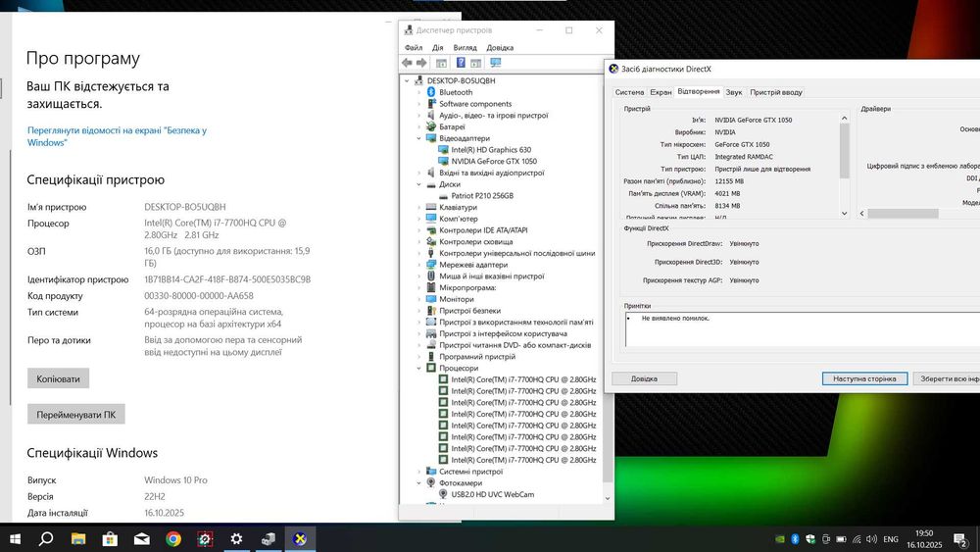Open Settings gear on taskbar
The image size is (980, 552).
point(236,538)
